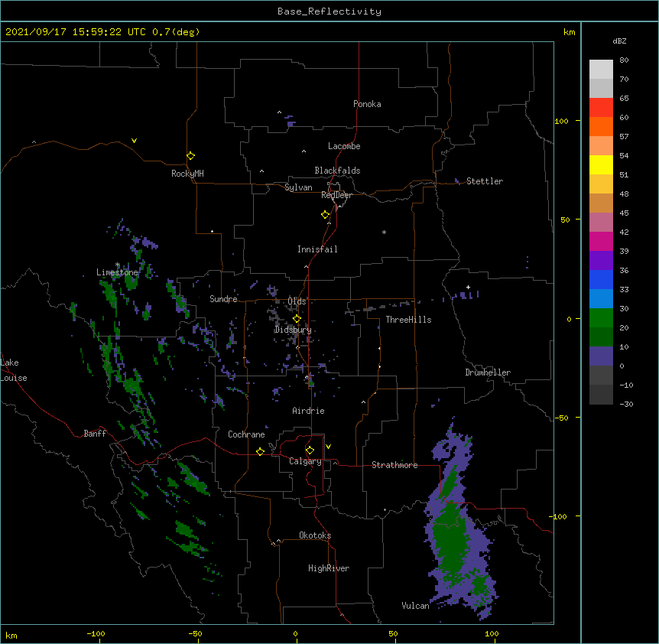Select the Blackfalds label
This screenshot has height=644, width=659.
[x=337, y=171]
